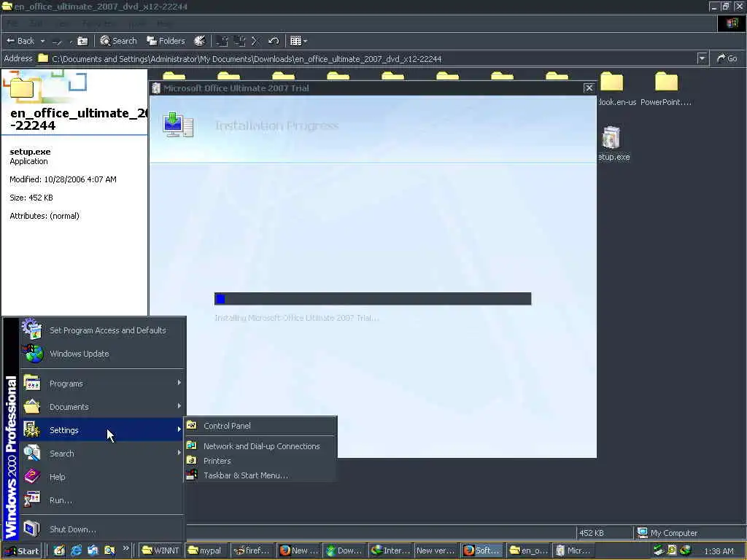Image resolution: width=747 pixels, height=560 pixels.
Task: Open Network and Dial-up Connections
Action: 260,446
